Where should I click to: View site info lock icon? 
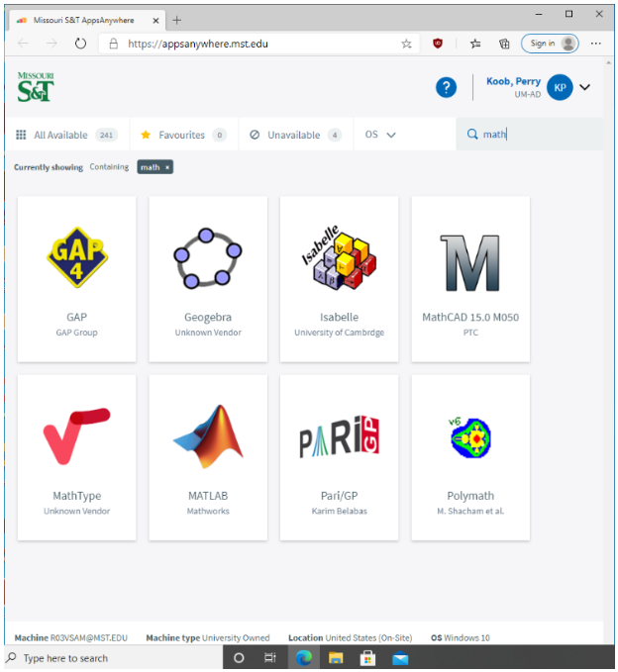tap(113, 44)
